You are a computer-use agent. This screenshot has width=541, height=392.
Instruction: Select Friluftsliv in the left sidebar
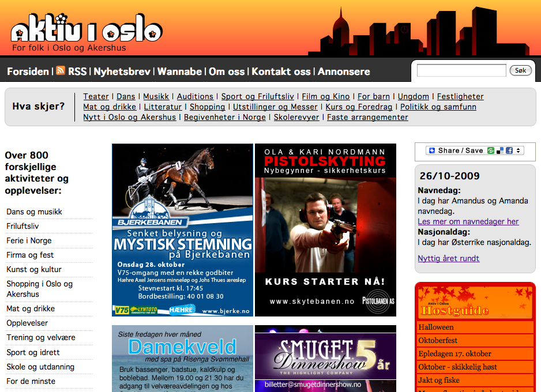22,226
